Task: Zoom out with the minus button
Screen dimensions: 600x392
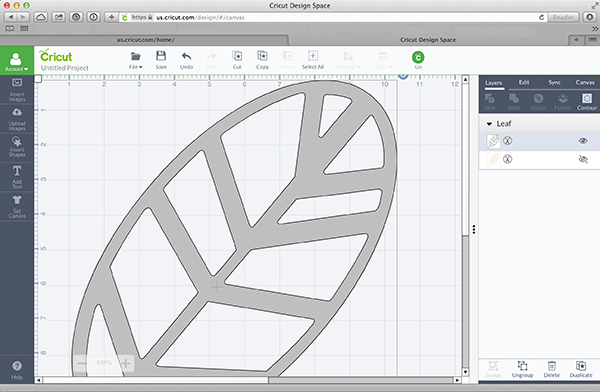Action: point(82,363)
